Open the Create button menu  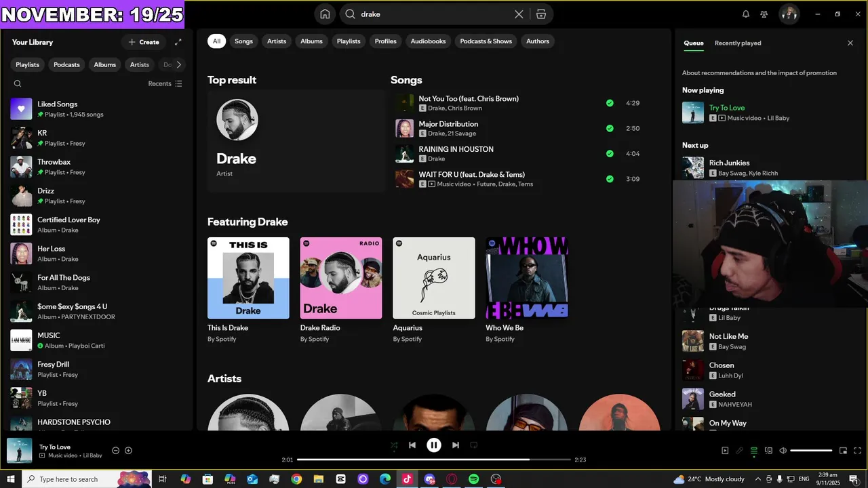click(x=144, y=42)
